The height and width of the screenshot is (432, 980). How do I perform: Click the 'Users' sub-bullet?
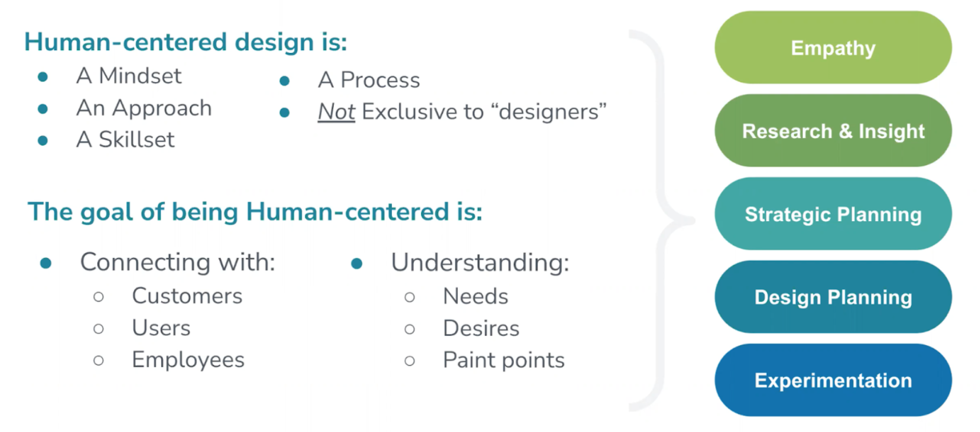coord(161,328)
